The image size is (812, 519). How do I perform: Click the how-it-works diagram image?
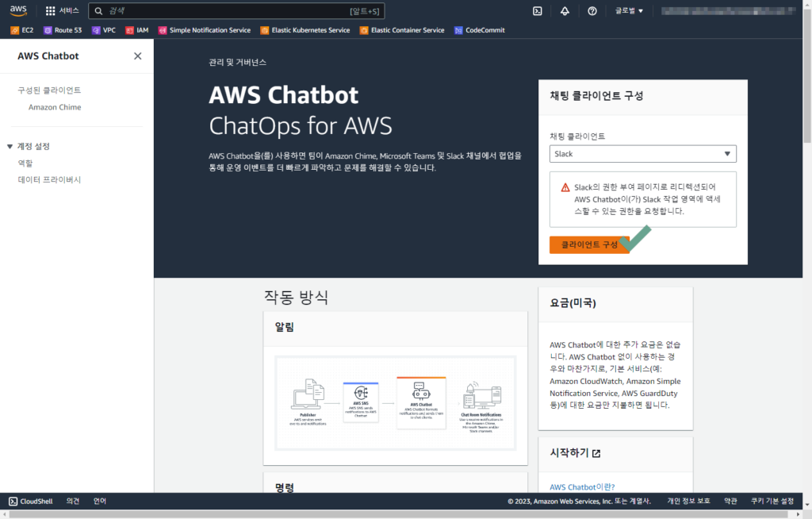396,403
